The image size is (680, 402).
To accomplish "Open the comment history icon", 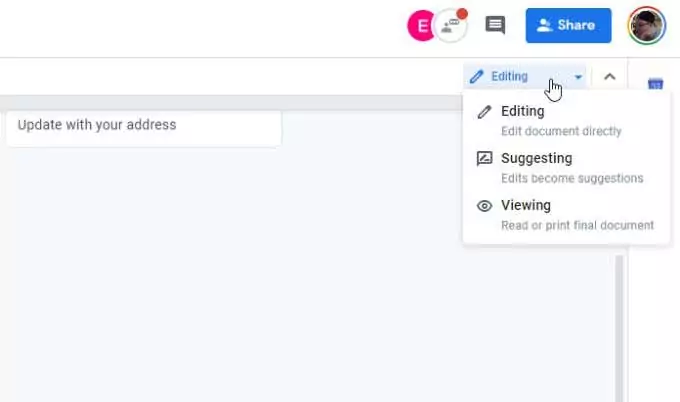I will pyautogui.click(x=495, y=26).
